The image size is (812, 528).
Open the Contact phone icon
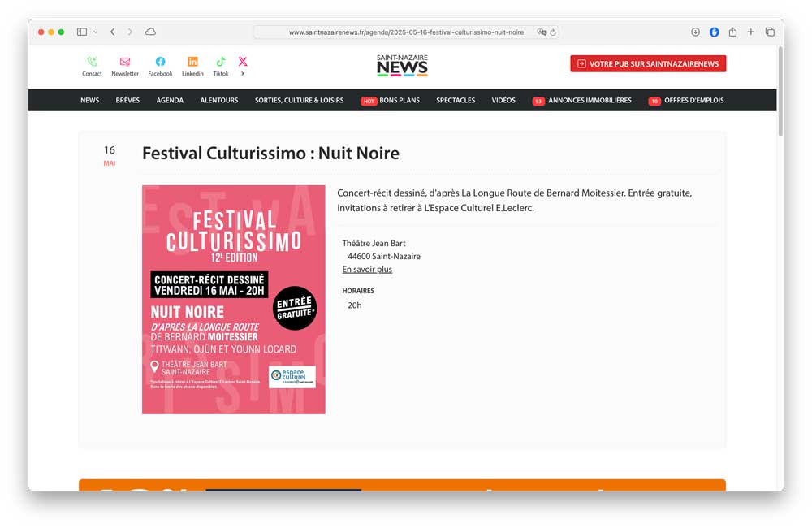(92, 62)
